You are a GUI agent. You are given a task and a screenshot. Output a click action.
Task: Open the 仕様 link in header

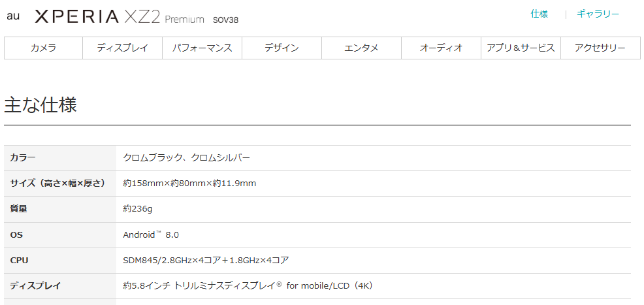[539, 14]
